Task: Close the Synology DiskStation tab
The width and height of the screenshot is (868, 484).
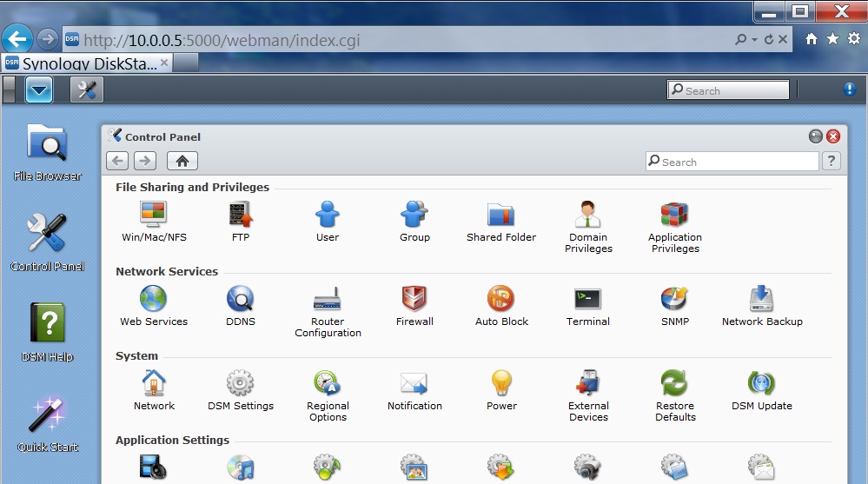Action: click(164, 63)
